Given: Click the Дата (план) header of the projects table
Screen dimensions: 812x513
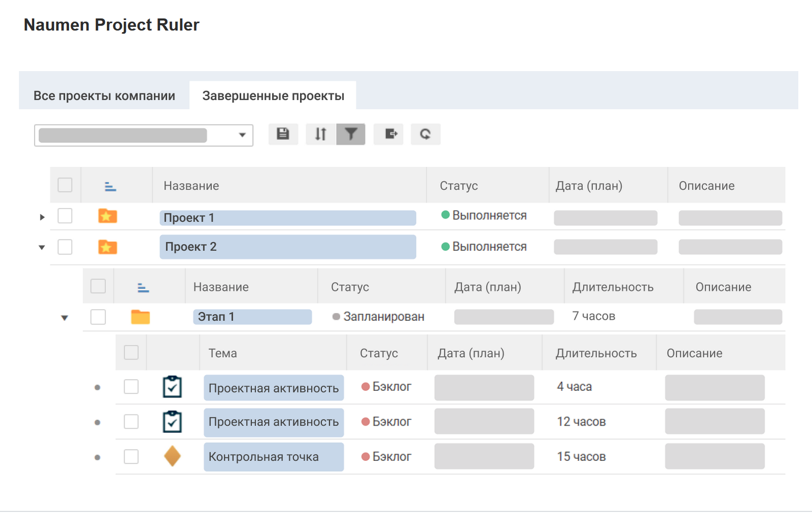Looking at the screenshot, I should tap(589, 185).
